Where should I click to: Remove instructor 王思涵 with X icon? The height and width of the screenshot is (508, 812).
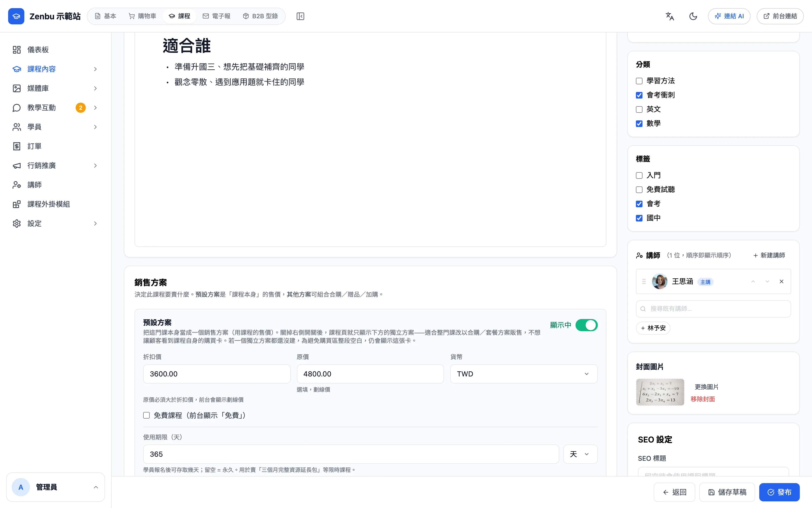[782, 281]
